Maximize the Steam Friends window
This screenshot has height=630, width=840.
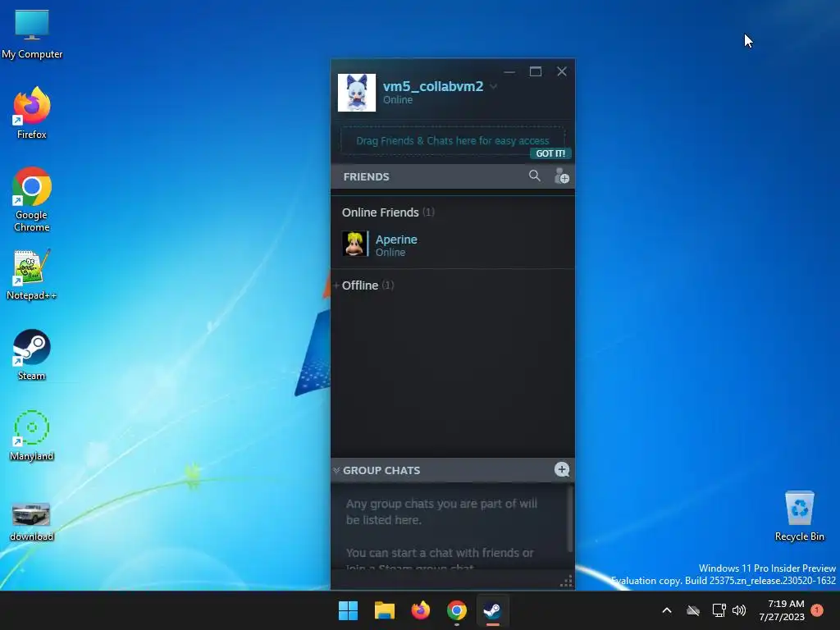pos(536,72)
